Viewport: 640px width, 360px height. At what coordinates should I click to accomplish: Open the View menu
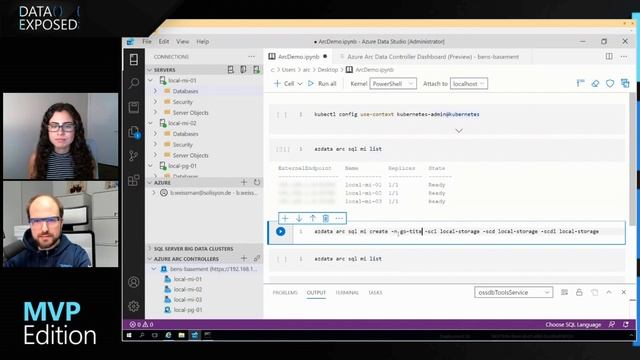point(182,42)
